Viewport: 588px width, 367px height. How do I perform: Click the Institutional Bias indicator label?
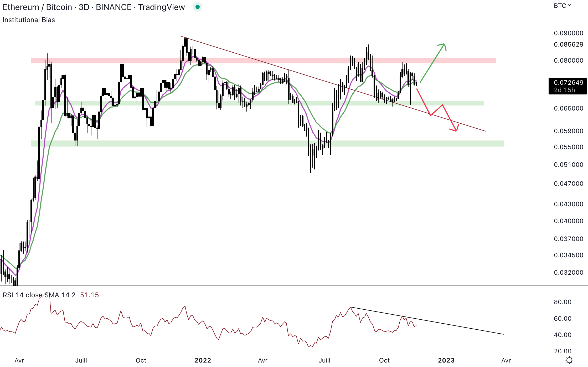tap(29, 20)
